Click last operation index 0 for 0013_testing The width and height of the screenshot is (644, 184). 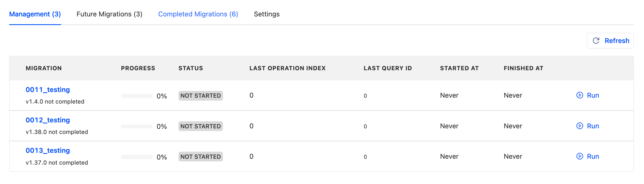point(251,156)
